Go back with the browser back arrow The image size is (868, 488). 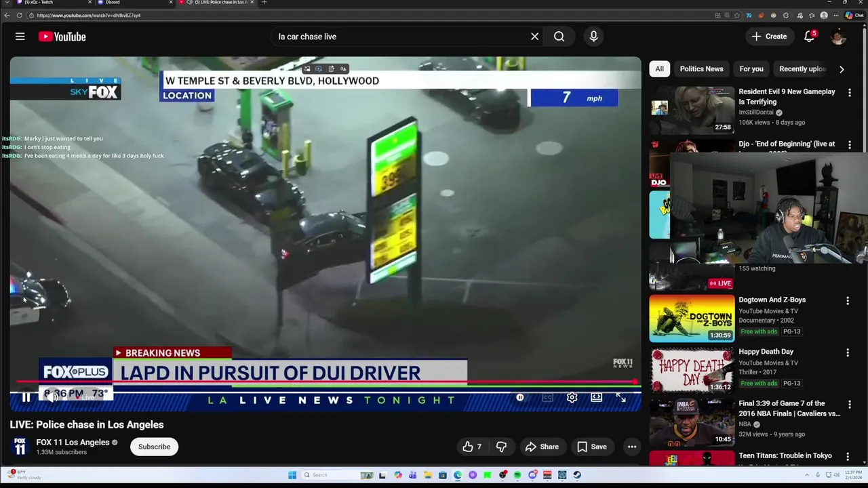tap(7, 15)
